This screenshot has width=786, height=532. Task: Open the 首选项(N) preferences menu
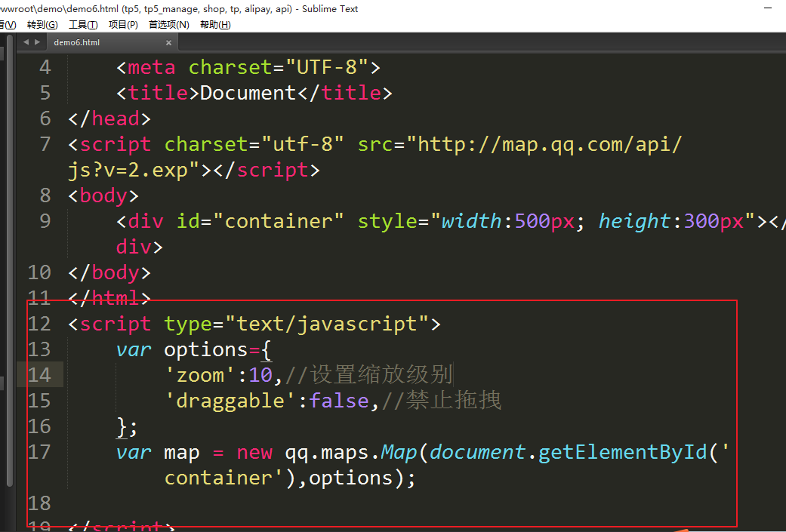(x=169, y=24)
